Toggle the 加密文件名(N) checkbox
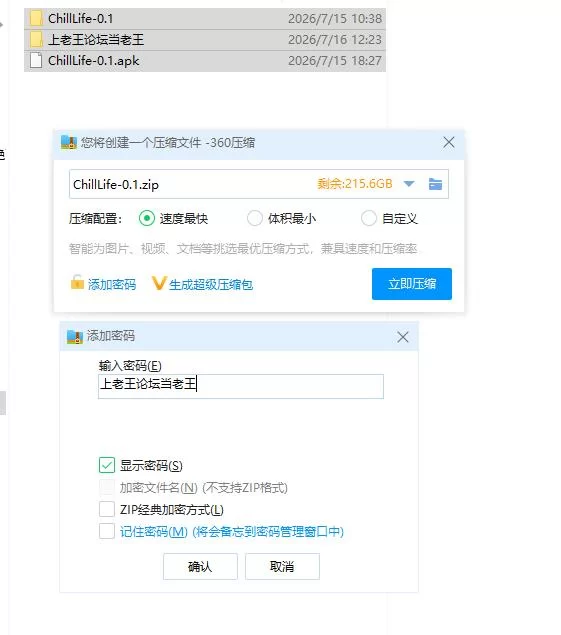The width and height of the screenshot is (561, 635). coord(107,488)
